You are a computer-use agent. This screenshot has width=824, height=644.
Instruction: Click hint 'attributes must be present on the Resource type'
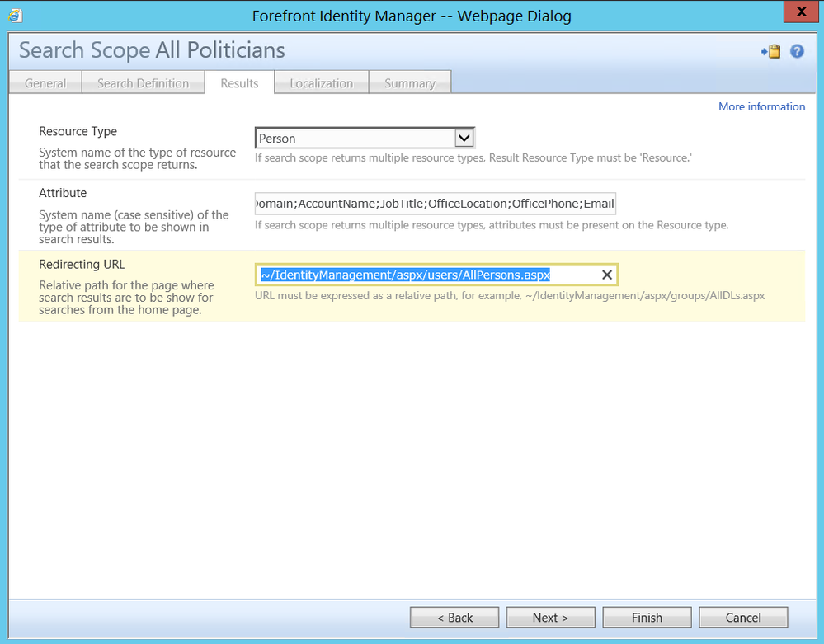pyautogui.click(x=492, y=225)
